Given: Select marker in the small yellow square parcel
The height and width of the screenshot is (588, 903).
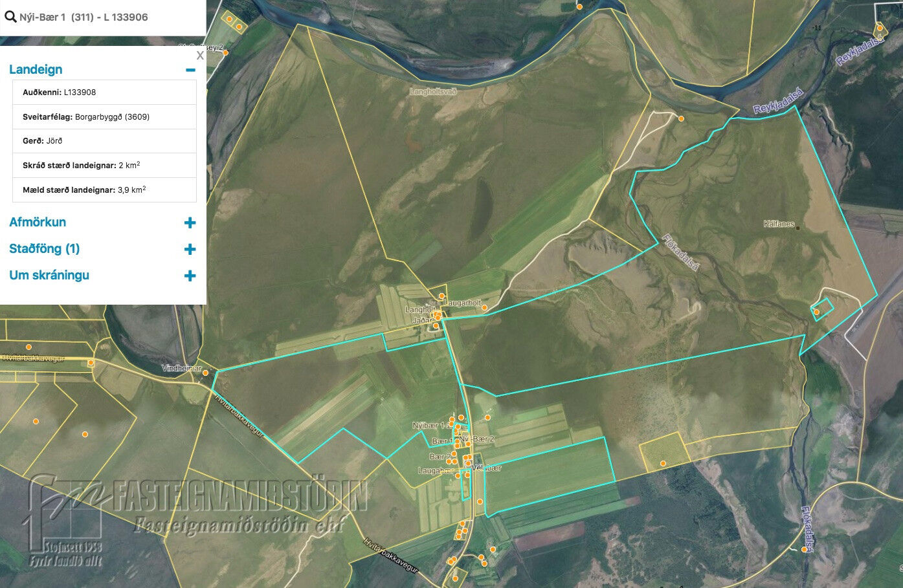Looking at the screenshot, I should (663, 463).
